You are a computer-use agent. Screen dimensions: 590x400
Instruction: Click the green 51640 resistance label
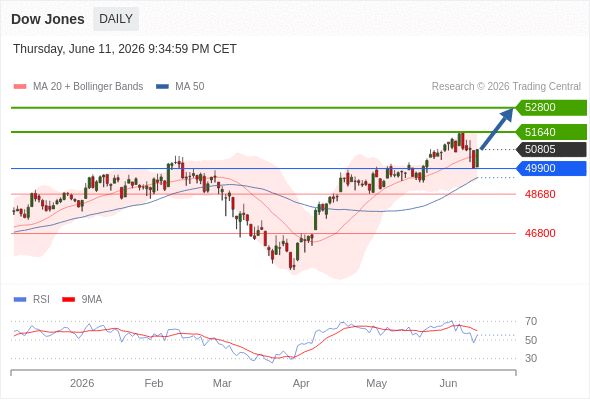(551, 132)
